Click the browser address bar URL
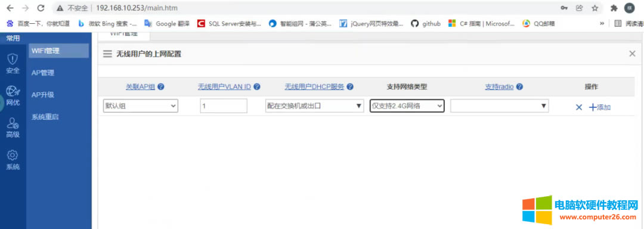This screenshot has height=229, width=644. pos(137,8)
